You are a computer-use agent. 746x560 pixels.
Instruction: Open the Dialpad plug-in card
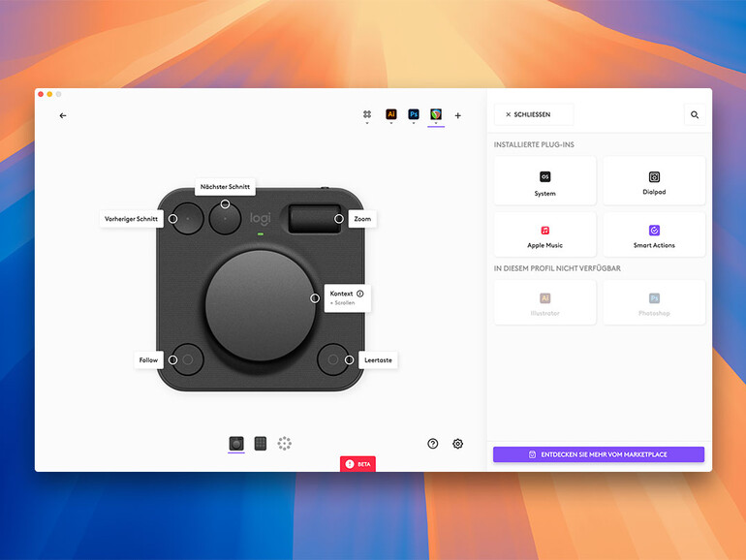coord(654,181)
